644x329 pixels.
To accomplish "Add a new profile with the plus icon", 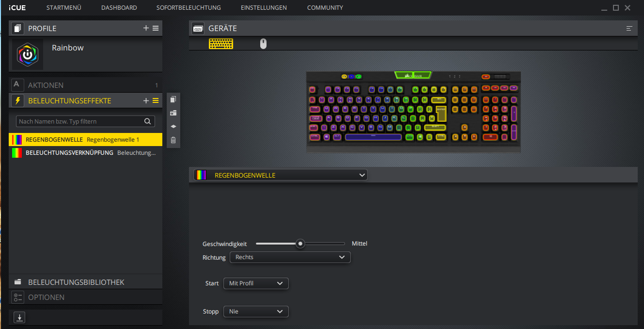I will pos(146,28).
